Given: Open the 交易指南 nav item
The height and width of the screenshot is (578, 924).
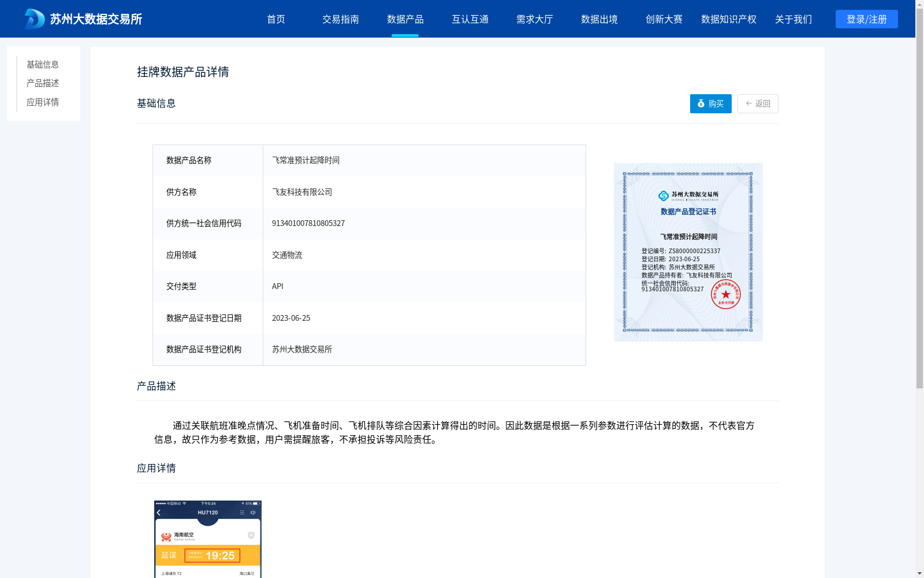Looking at the screenshot, I should [x=341, y=19].
